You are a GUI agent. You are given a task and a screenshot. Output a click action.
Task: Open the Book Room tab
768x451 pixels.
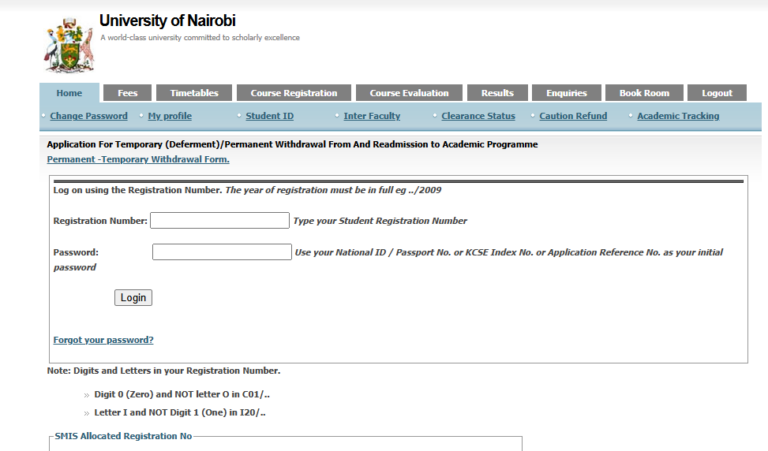644,93
